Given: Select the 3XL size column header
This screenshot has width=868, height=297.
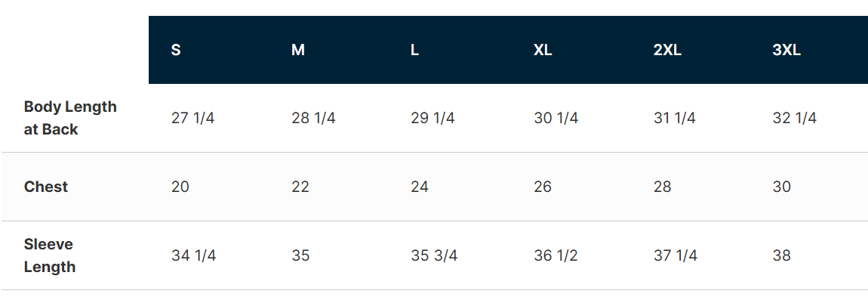Looking at the screenshot, I should (x=786, y=50).
